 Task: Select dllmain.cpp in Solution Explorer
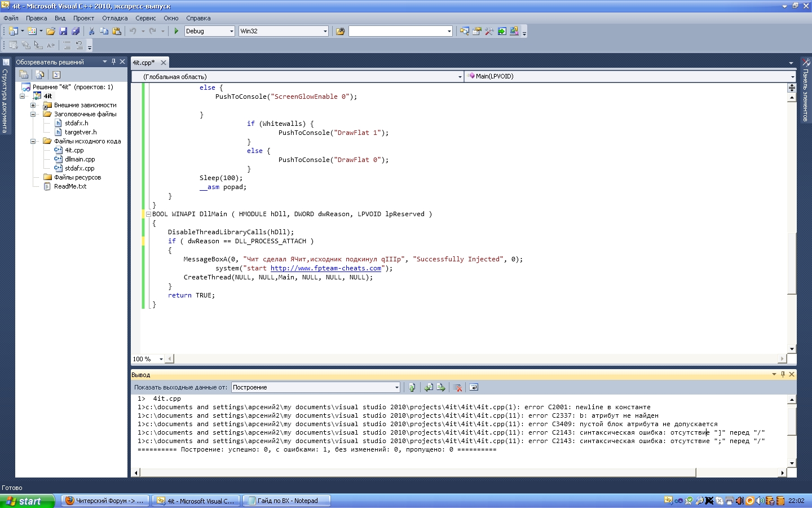[80, 159]
